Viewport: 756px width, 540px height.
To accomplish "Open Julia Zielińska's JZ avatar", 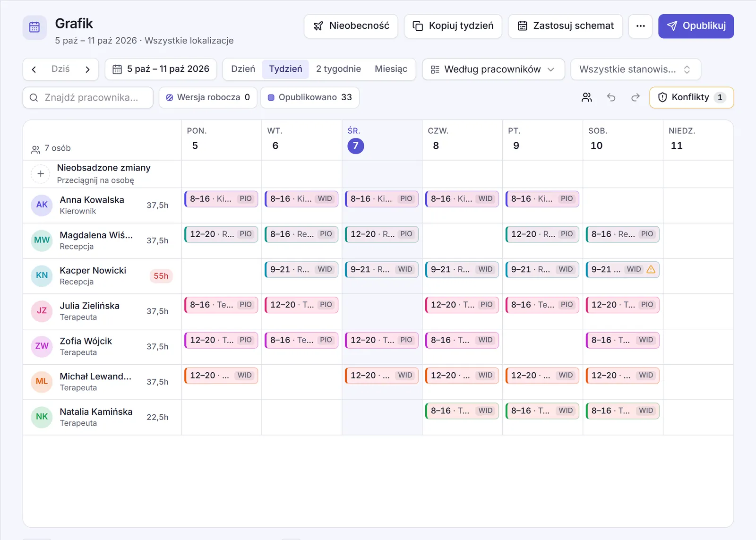I will [42, 311].
